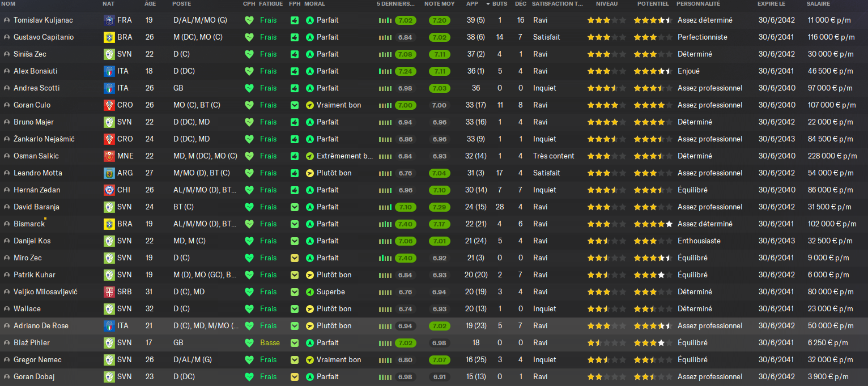Click the Enthousiaste personality of Danijel Kos
Viewport: 868px width, 386px height.
pos(699,241)
